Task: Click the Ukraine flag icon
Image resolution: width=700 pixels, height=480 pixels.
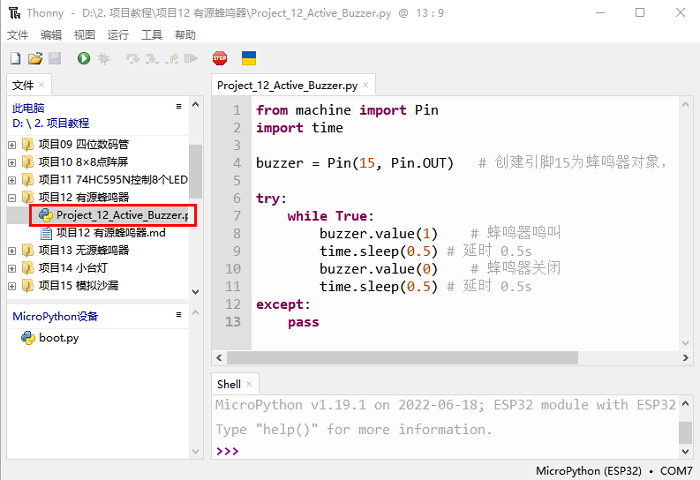Action: [249, 59]
